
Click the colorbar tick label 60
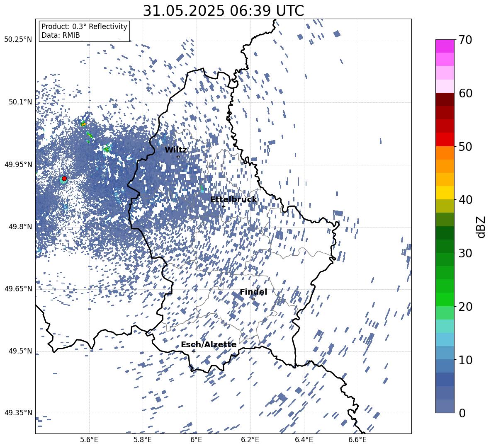coord(465,93)
